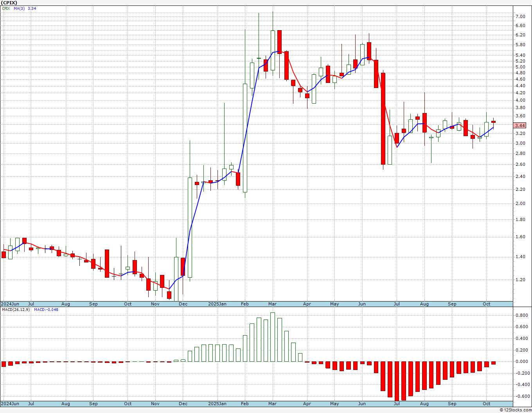Click the 5.40 price axis label
532x413 pixels.
tap(520, 56)
